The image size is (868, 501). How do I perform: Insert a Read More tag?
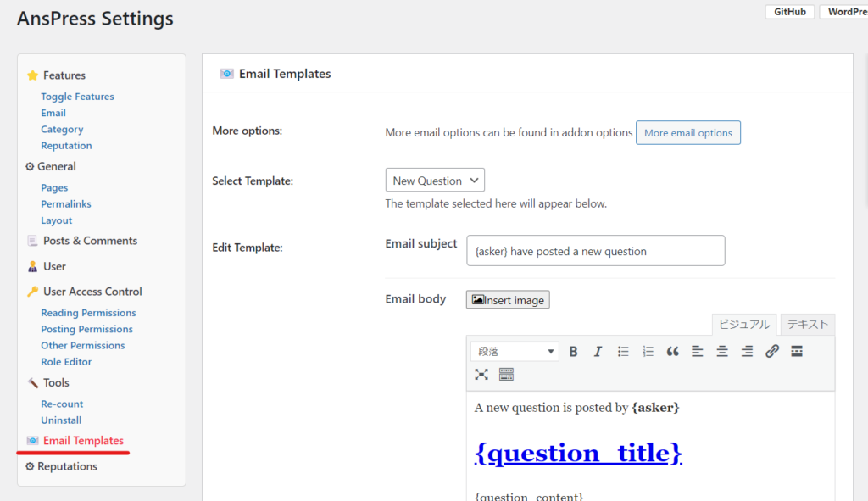click(797, 351)
